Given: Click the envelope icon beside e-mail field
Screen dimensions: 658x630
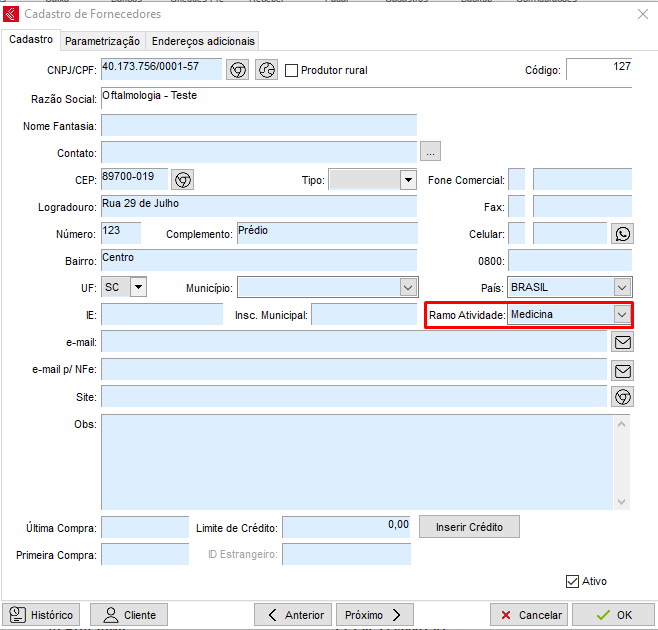Looking at the screenshot, I should pyautogui.click(x=622, y=342).
